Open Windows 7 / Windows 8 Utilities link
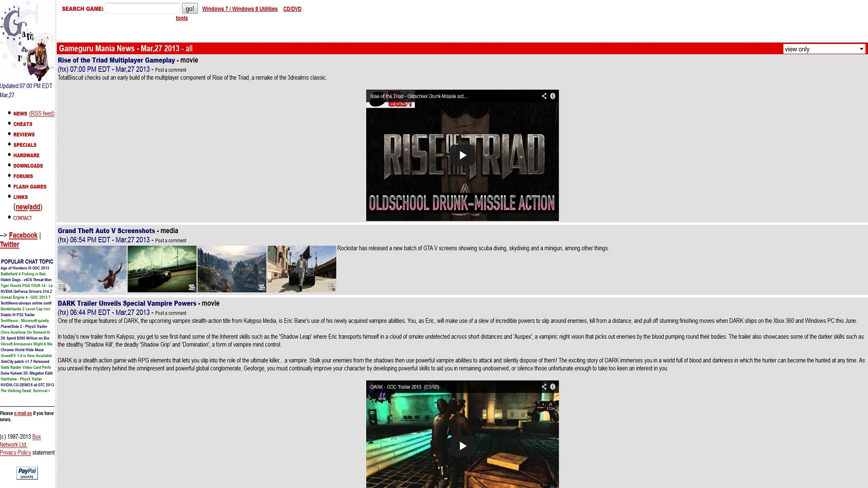 click(240, 9)
